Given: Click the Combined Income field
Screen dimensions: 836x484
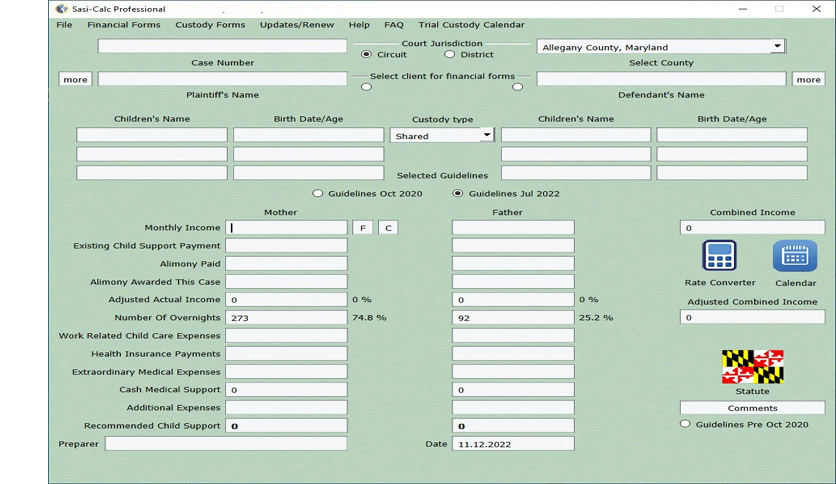Looking at the screenshot, I should coord(752,228).
